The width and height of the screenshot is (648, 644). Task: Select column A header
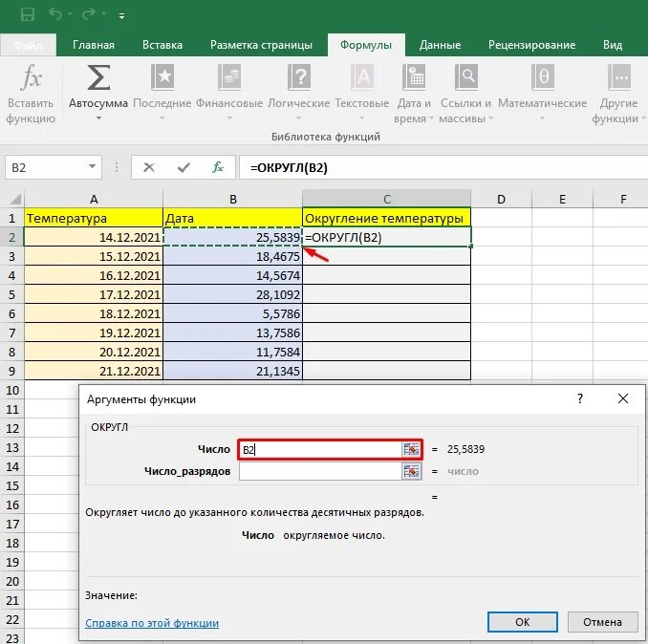click(94, 199)
